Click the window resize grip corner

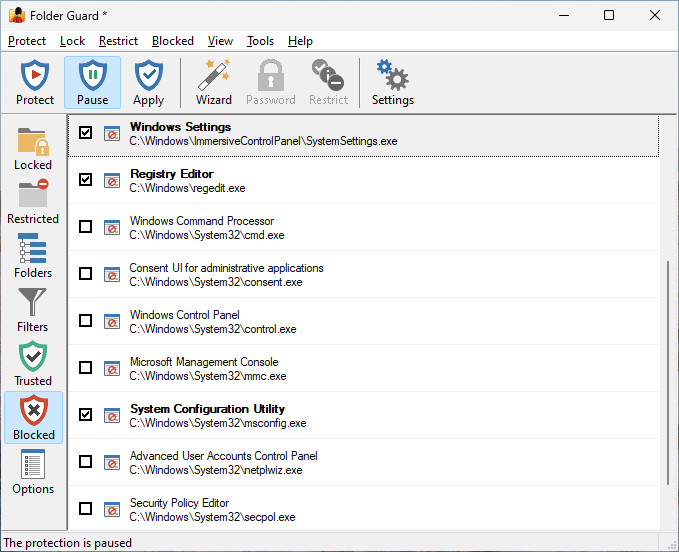pyautogui.click(x=673, y=545)
